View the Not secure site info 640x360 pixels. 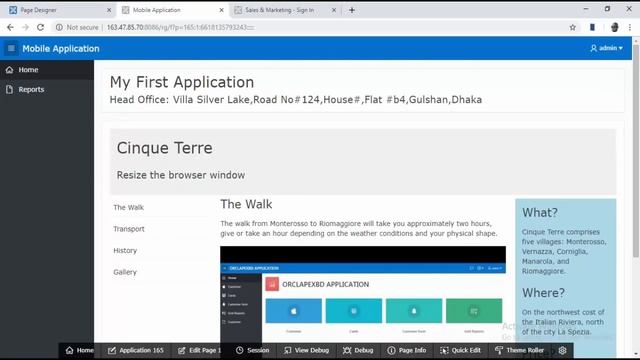click(78, 27)
